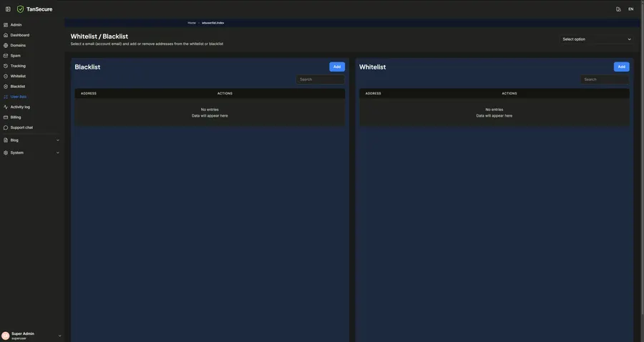Add an address to the Blacklist

pyautogui.click(x=337, y=67)
